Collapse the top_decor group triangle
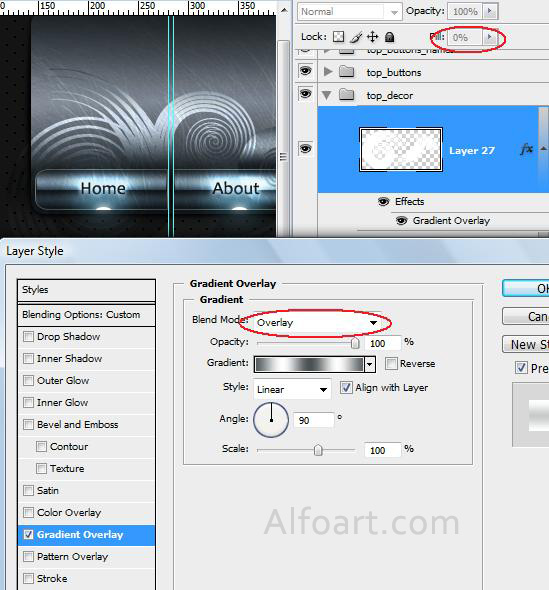549x590 pixels. (327, 95)
